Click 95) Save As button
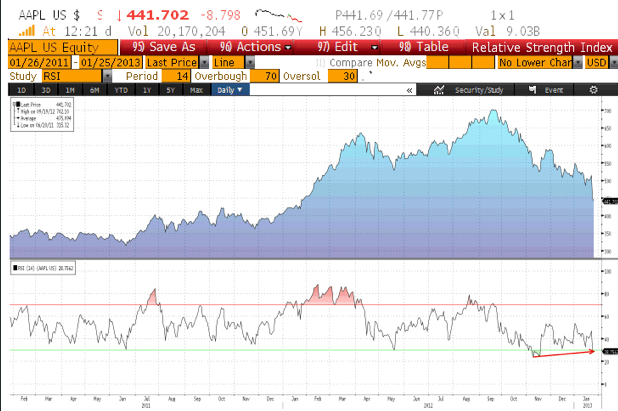This screenshot has width=618, height=411. [164, 47]
